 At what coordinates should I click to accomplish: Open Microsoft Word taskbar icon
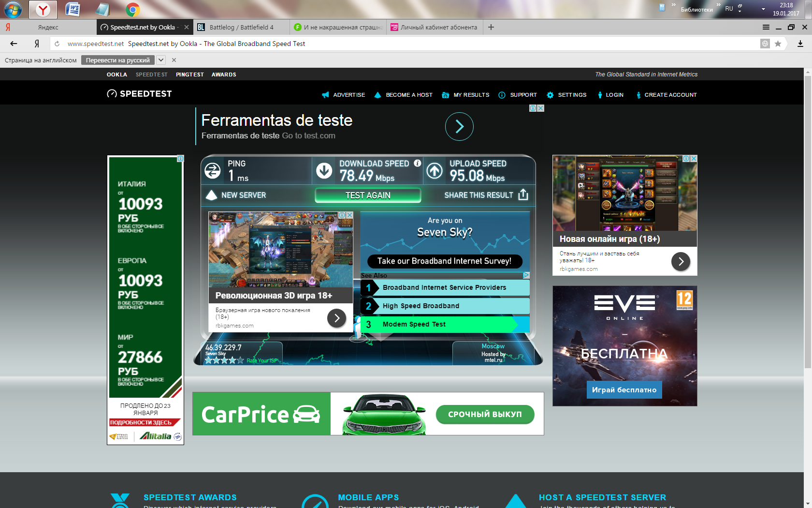click(x=73, y=9)
